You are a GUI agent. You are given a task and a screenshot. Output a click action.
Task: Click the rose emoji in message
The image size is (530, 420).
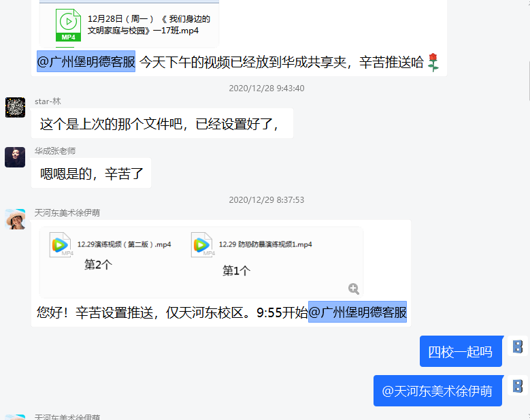point(433,62)
